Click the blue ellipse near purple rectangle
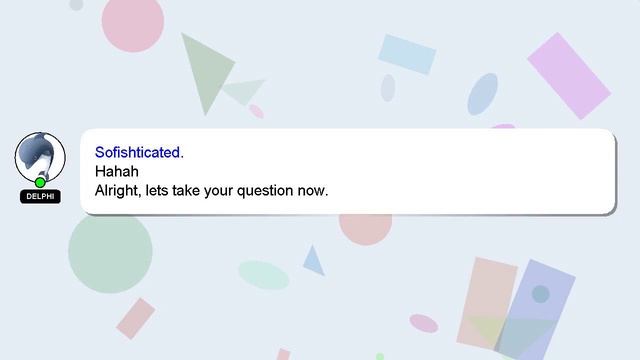The height and width of the screenshot is (360, 640). (x=482, y=94)
